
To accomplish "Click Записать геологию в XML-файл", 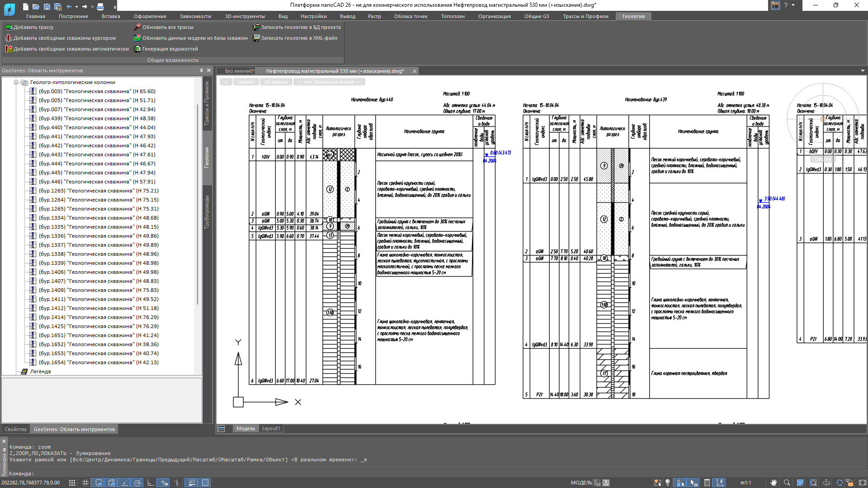I will coord(295,38).
